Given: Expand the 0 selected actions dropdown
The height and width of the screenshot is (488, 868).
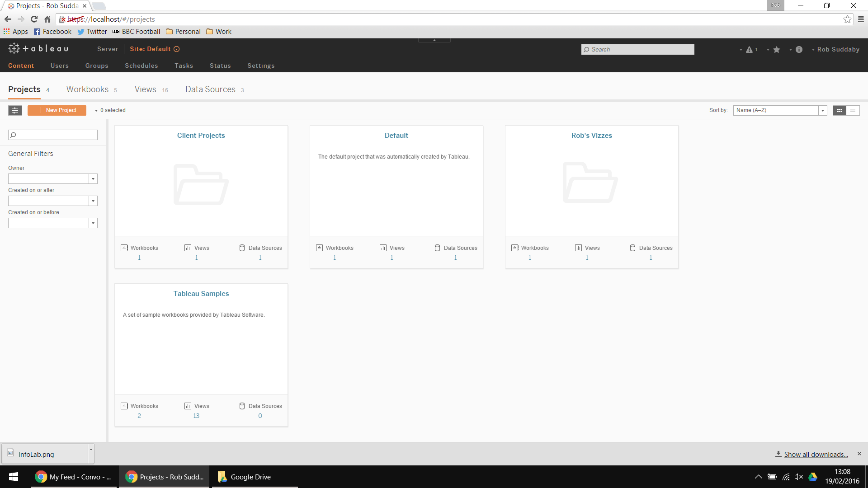Looking at the screenshot, I should click(110, 110).
